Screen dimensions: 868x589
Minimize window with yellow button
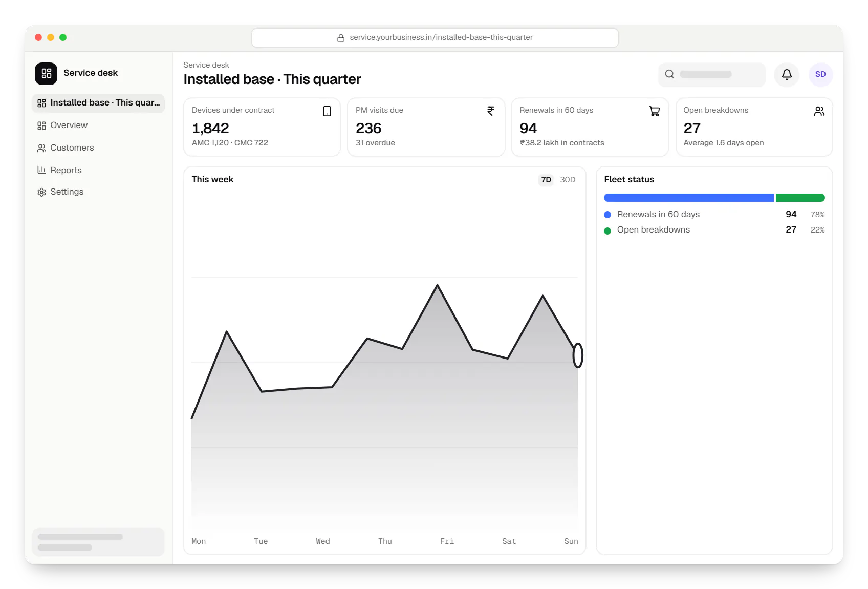point(51,37)
